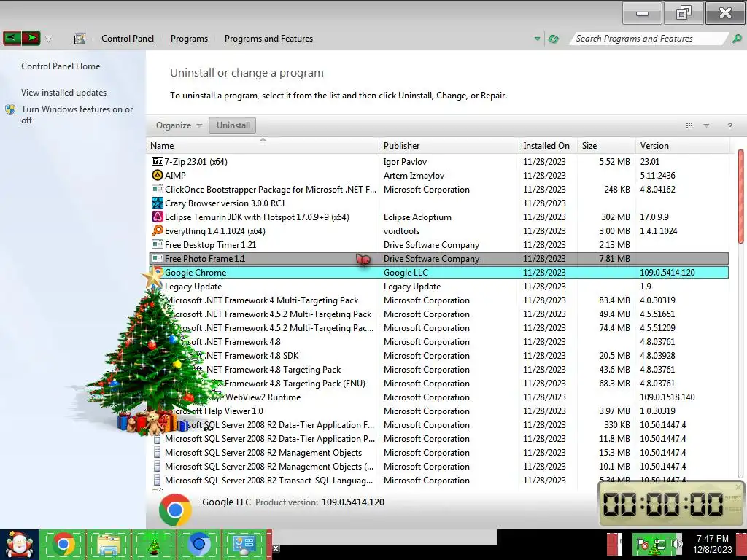This screenshot has height=560, width=747.
Task: Click the Free Desktop Timer row icon
Action: coord(158,244)
